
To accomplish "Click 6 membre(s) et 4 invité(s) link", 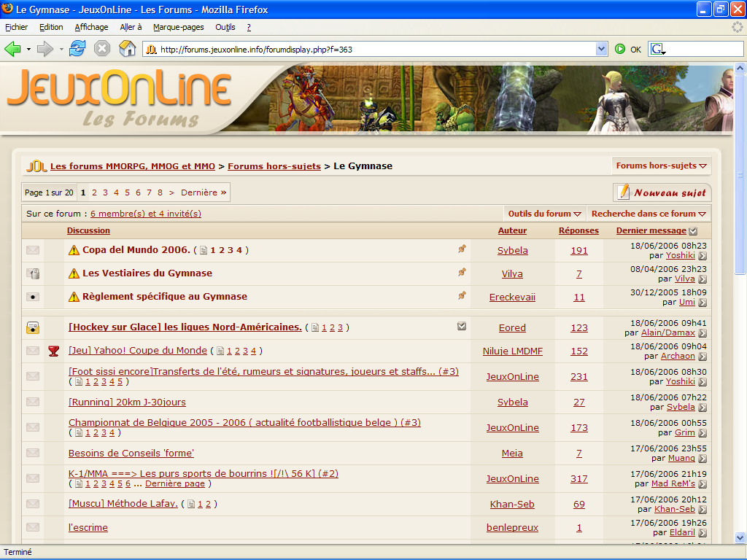I will click(x=146, y=214).
